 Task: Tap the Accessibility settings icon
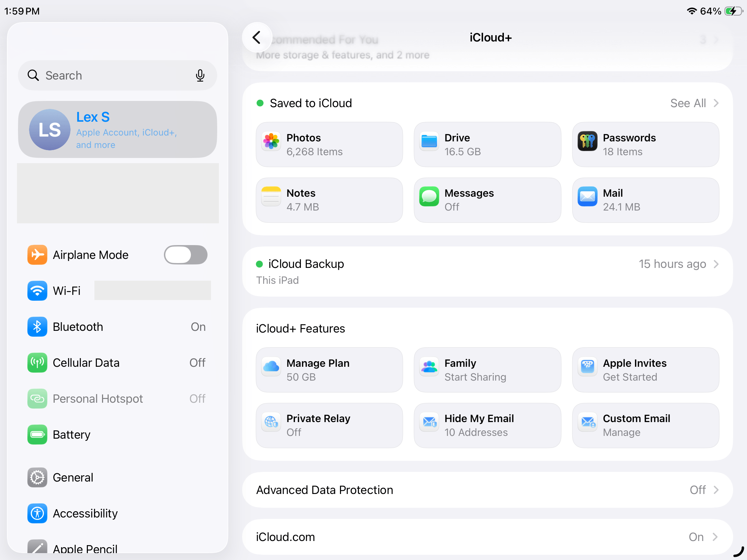[x=37, y=513]
